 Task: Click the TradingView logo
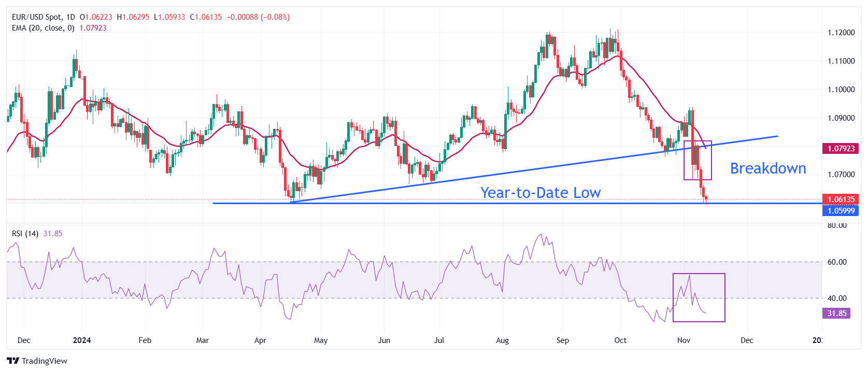[x=37, y=361]
